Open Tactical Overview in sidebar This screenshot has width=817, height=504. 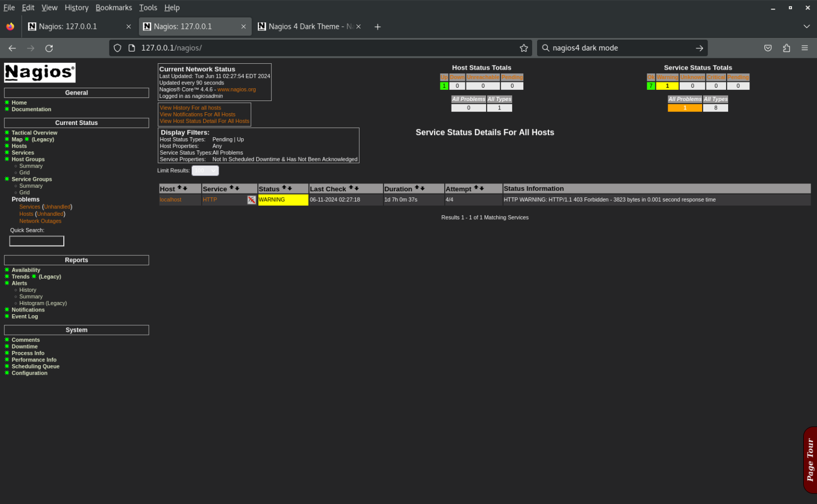pos(35,133)
